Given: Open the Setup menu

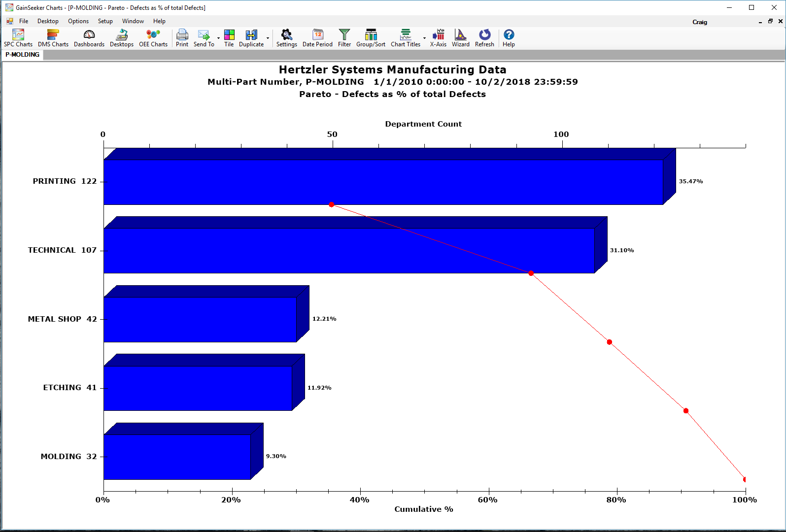Looking at the screenshot, I should tap(105, 21).
